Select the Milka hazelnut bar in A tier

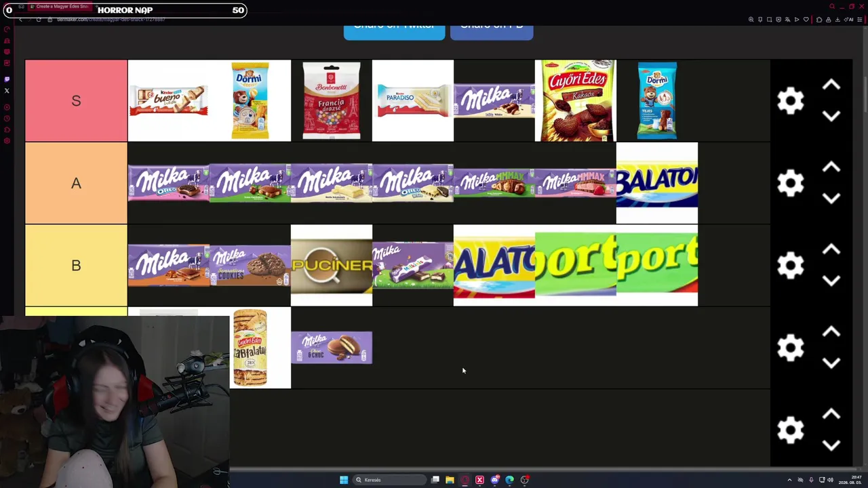pos(250,183)
